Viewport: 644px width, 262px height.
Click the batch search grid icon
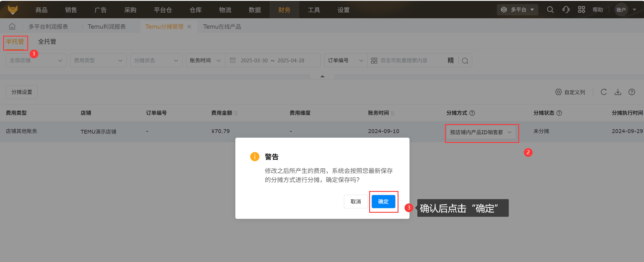click(374, 60)
